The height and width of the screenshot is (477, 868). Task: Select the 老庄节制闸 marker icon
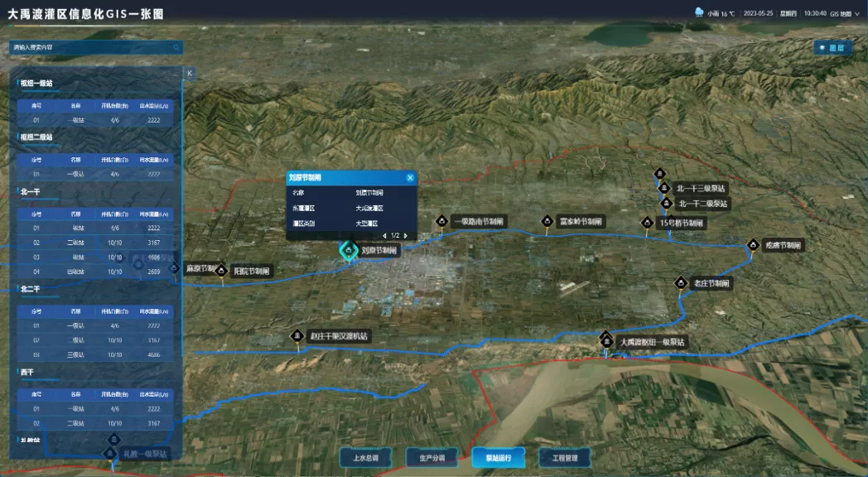680,282
